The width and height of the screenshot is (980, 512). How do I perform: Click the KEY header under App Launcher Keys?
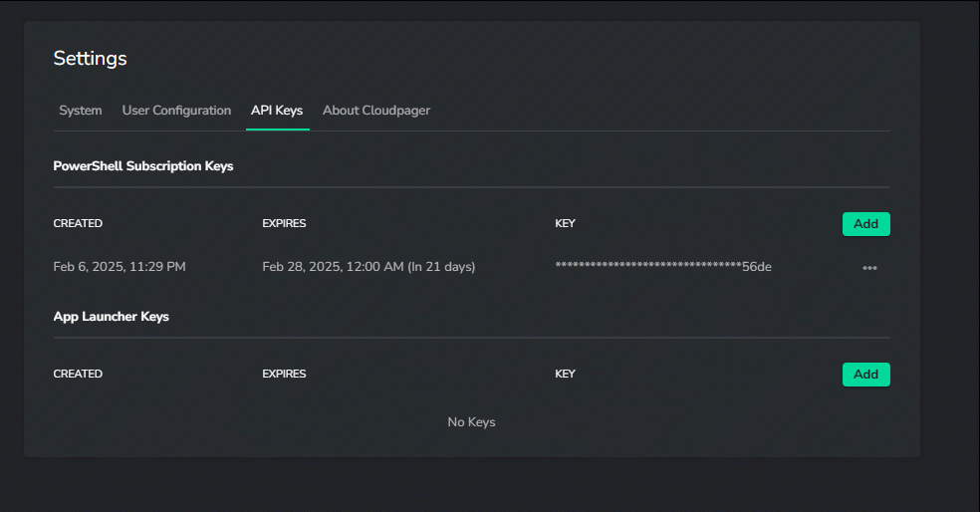click(x=565, y=374)
